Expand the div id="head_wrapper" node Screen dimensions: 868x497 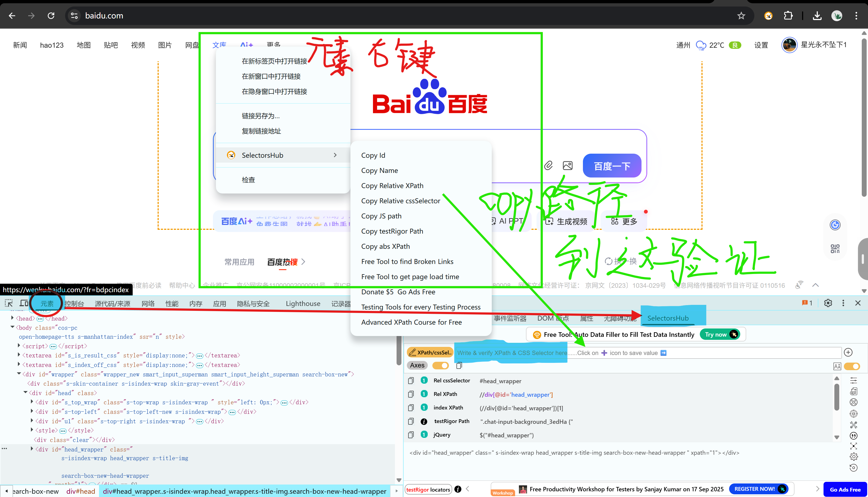32,449
